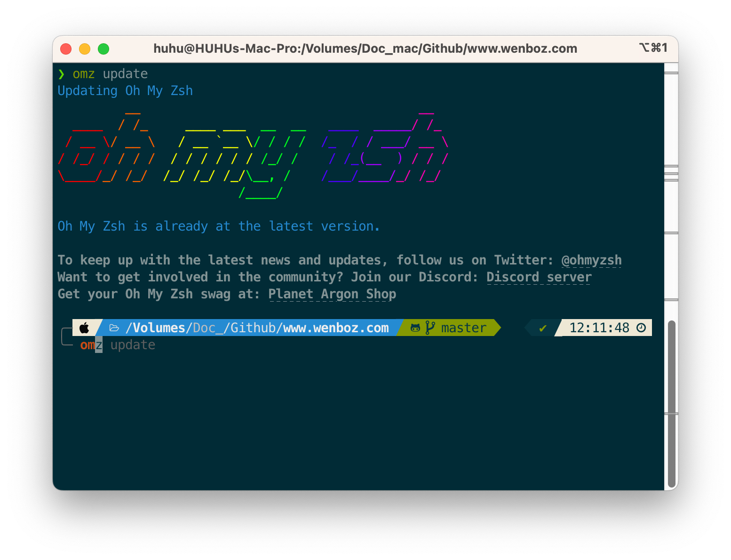Click the /Volumes path segment in prompt

[x=155, y=328]
